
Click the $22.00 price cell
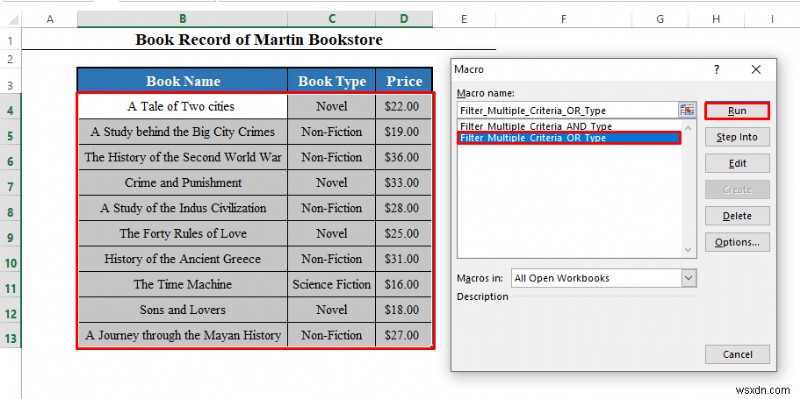tap(404, 106)
